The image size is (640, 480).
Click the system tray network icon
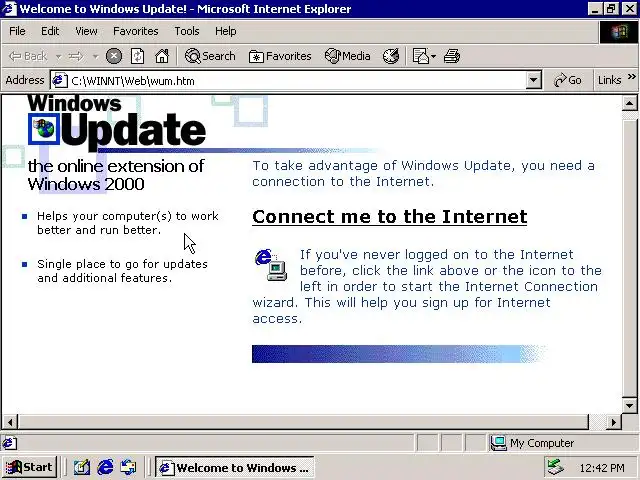point(556,467)
